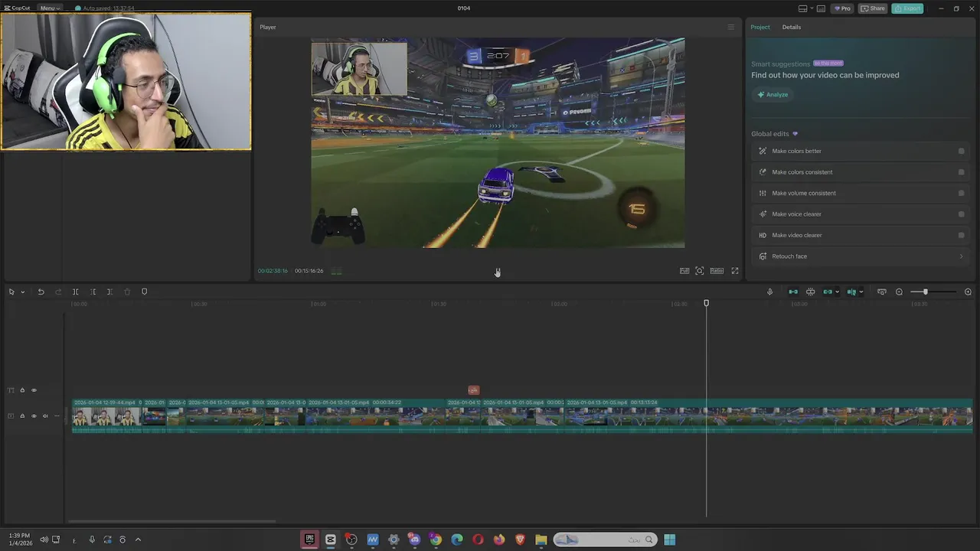
Task: Lock the main video track
Action: pos(22,416)
